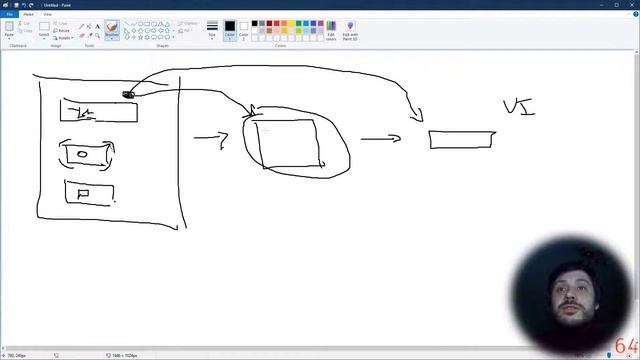640x360 pixels.
Task: Switch to the View tab
Action: (47, 14)
